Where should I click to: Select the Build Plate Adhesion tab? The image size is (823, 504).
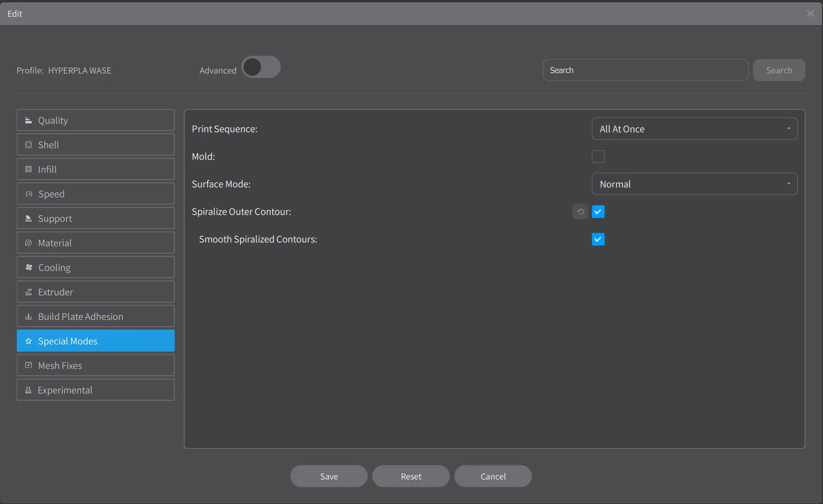[95, 316]
